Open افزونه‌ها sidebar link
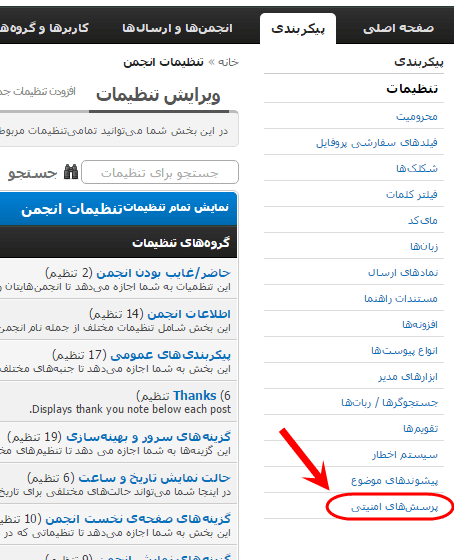 pyautogui.click(x=420, y=324)
